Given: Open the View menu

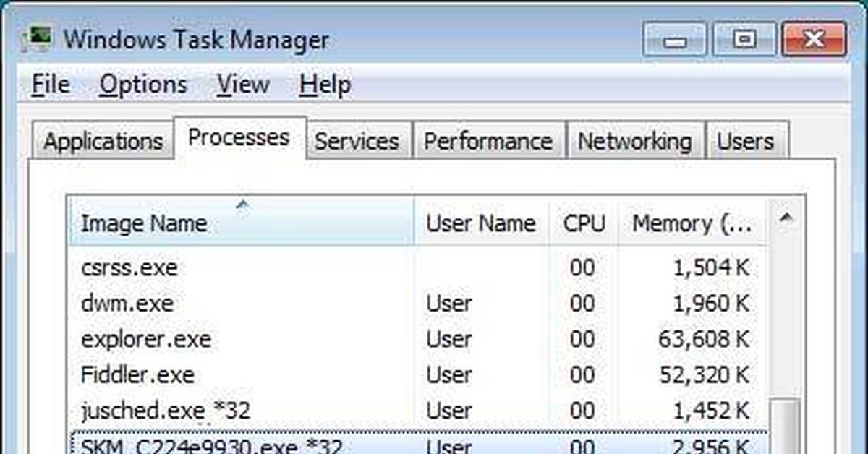Looking at the screenshot, I should coord(243,85).
